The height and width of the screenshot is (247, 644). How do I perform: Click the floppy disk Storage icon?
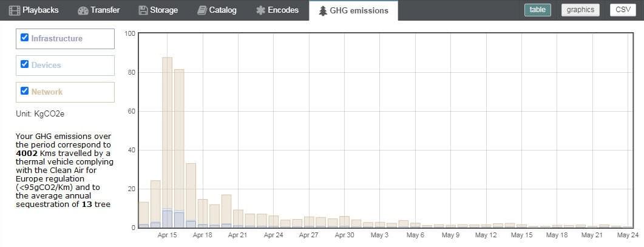pyautogui.click(x=143, y=10)
